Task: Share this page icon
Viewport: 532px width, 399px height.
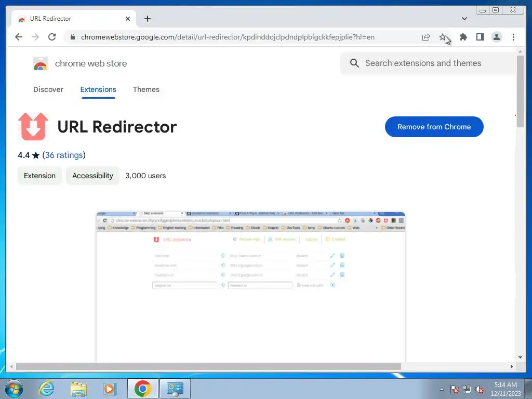Action: 426,37
